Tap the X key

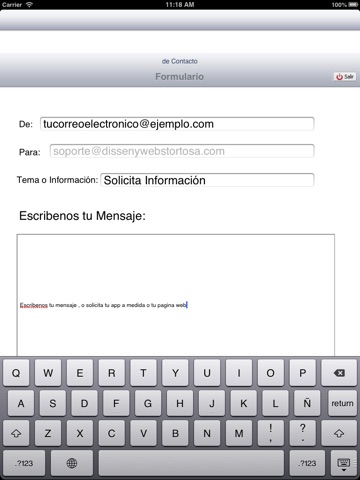(80, 433)
